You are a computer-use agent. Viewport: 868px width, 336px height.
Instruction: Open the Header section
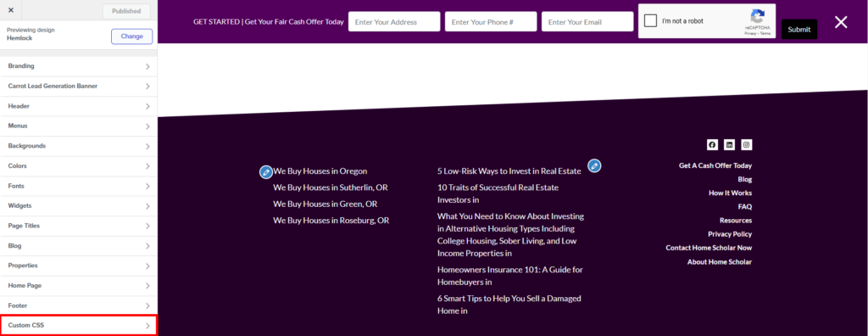click(x=79, y=106)
